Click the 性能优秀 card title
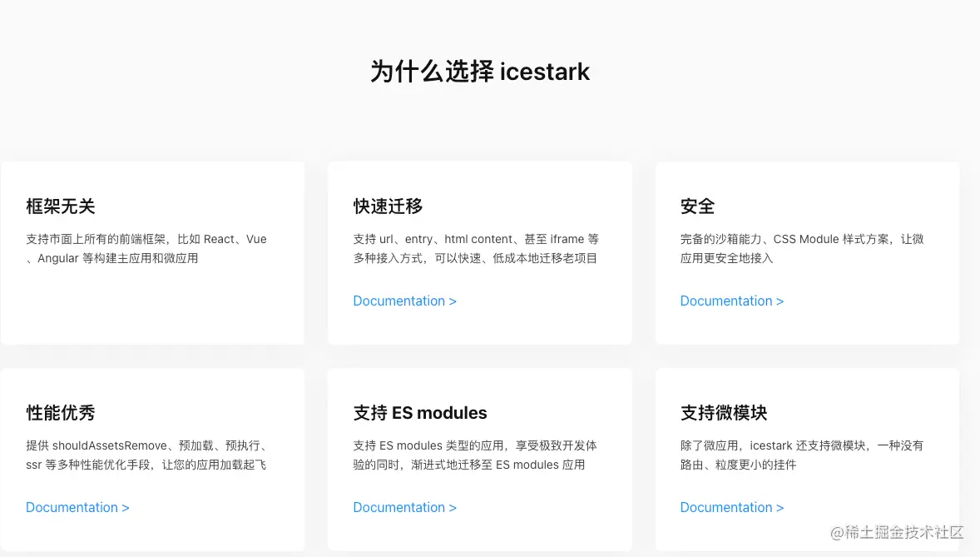This screenshot has width=980, height=557. tap(61, 413)
